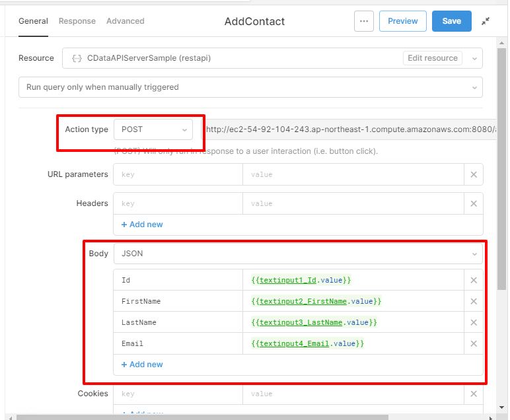Open the Action type POST dropdown
This screenshot has height=420, width=510.
point(153,129)
